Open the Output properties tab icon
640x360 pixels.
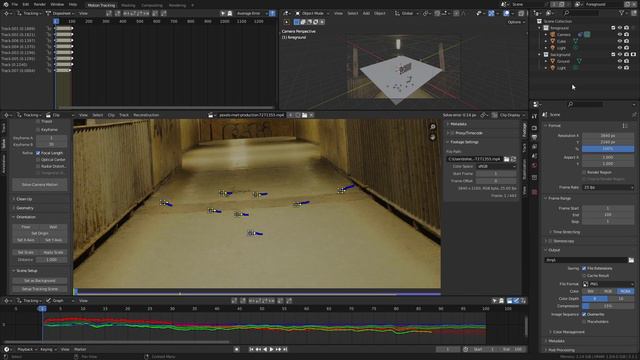coord(534,138)
